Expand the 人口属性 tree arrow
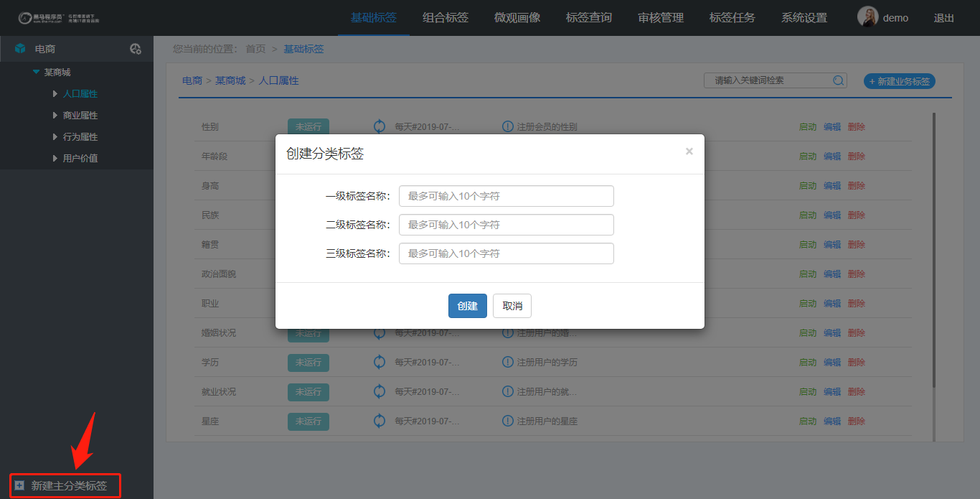The height and width of the screenshot is (499, 980). pyautogui.click(x=55, y=93)
